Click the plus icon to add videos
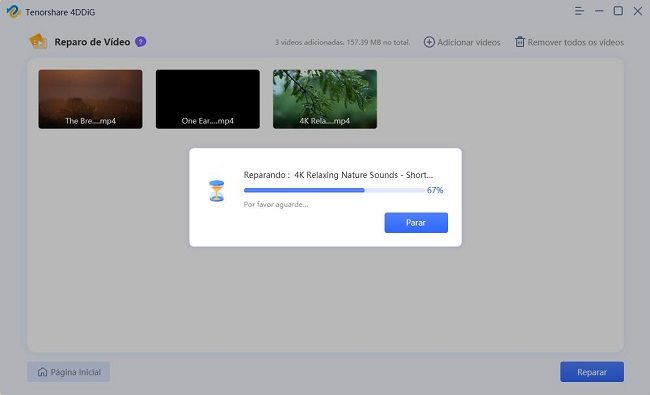This screenshot has width=650, height=395. click(429, 42)
